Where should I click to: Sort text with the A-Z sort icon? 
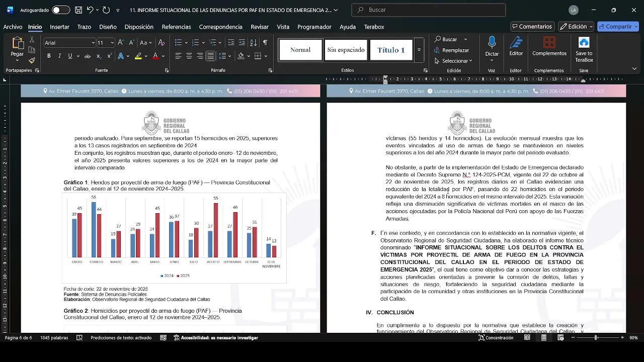click(254, 43)
